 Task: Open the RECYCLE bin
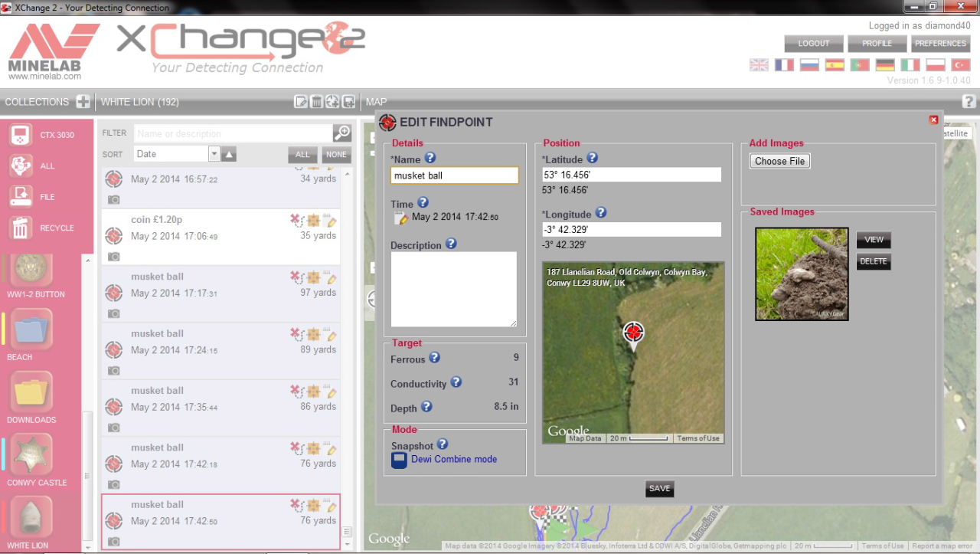[21, 228]
